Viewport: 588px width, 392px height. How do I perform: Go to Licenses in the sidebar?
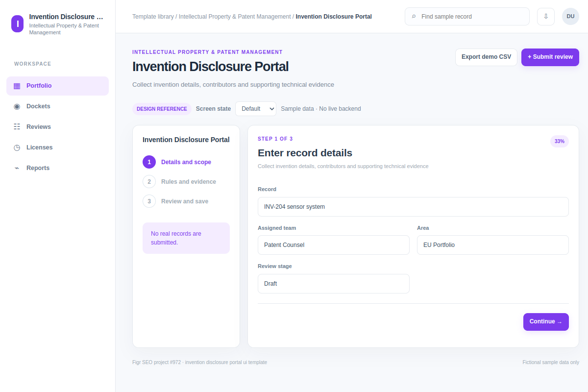[x=57, y=147]
